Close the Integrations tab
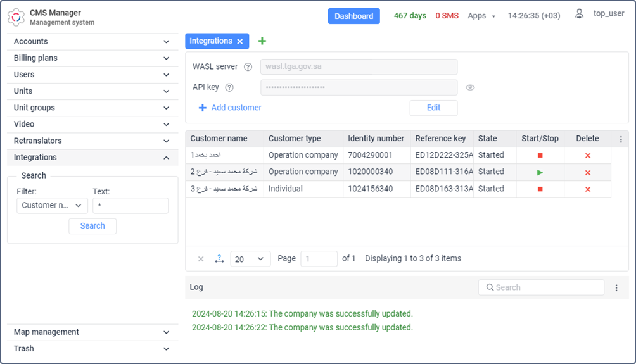This screenshot has width=636, height=364. [x=240, y=41]
